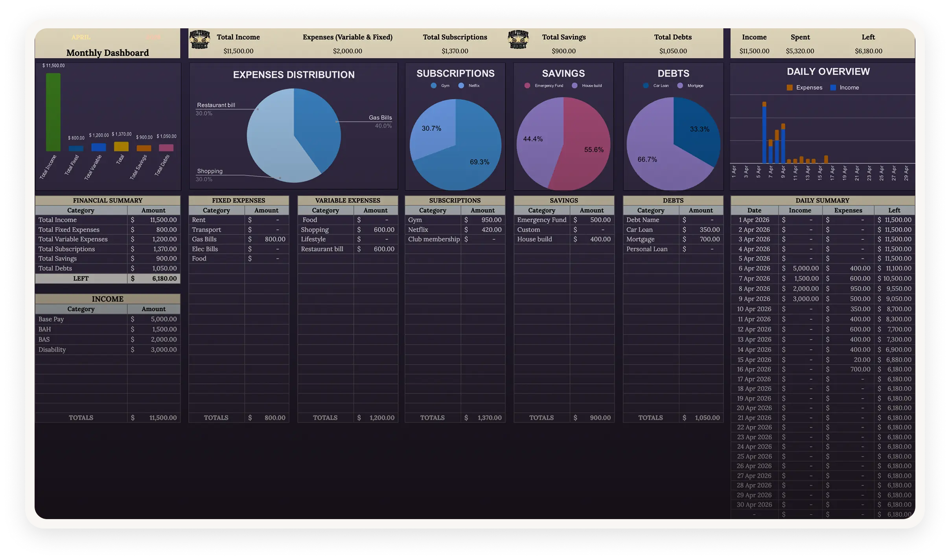Click the LEFT total row in Financial Summary

pos(81,278)
